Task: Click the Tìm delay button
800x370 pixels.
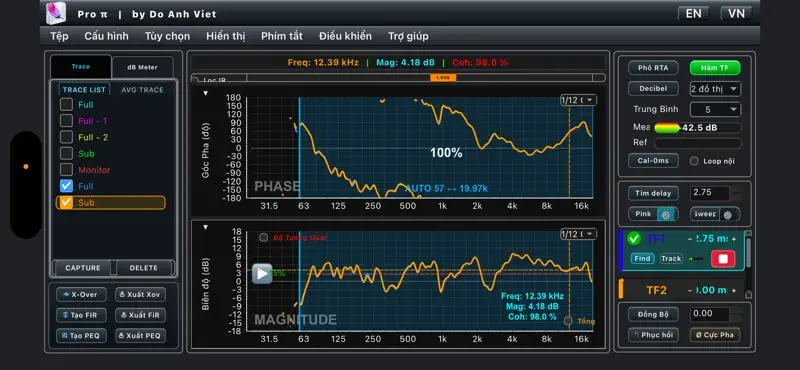Action: click(x=653, y=193)
